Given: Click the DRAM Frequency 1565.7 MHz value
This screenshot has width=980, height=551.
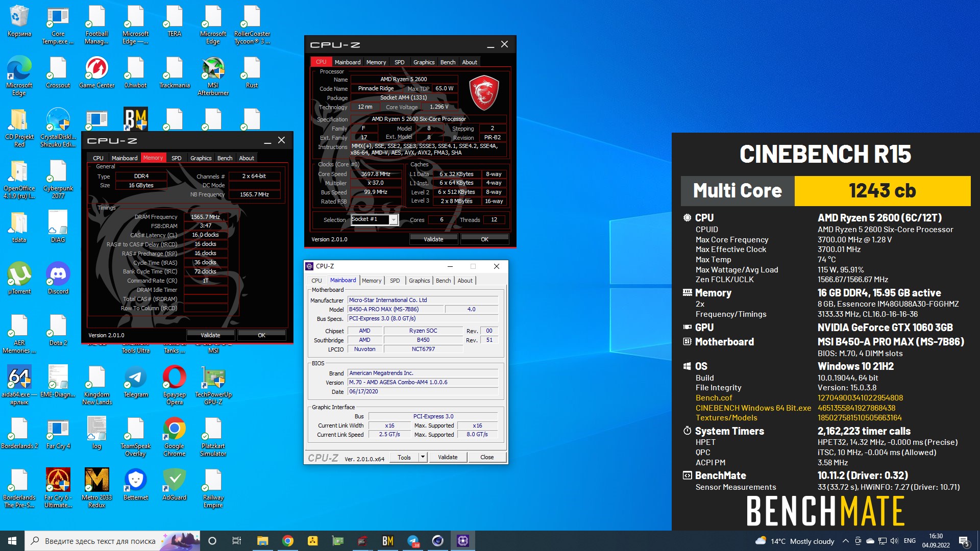Looking at the screenshot, I should [205, 217].
